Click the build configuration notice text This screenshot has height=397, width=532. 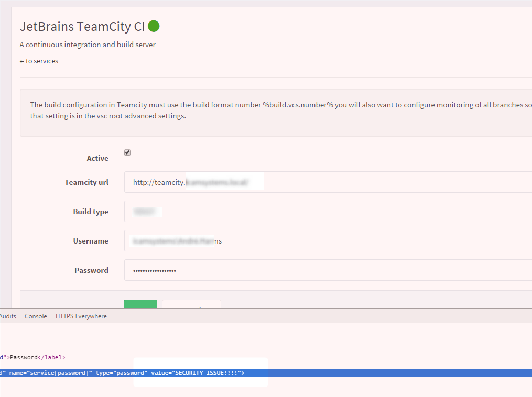(281, 110)
